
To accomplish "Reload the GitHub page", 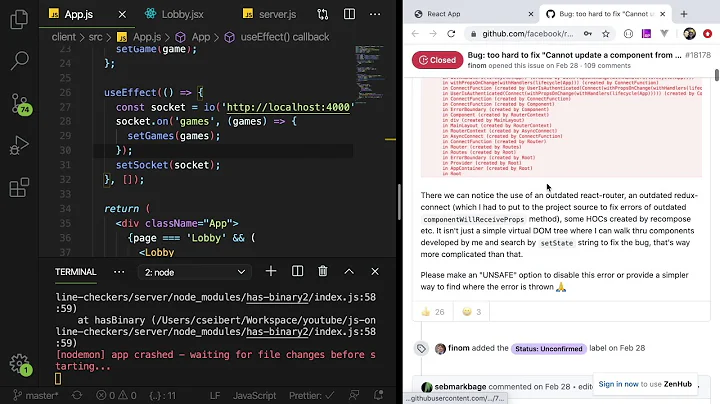I will point(451,34).
